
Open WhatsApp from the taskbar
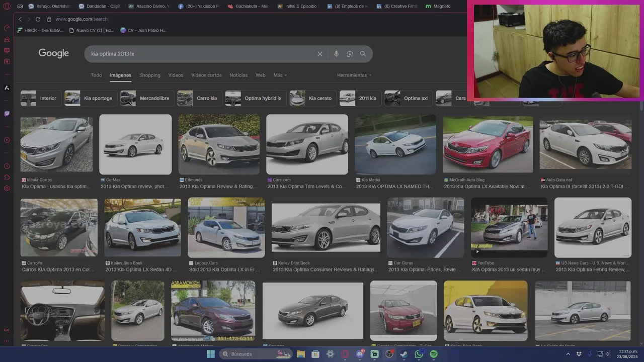tap(419, 354)
